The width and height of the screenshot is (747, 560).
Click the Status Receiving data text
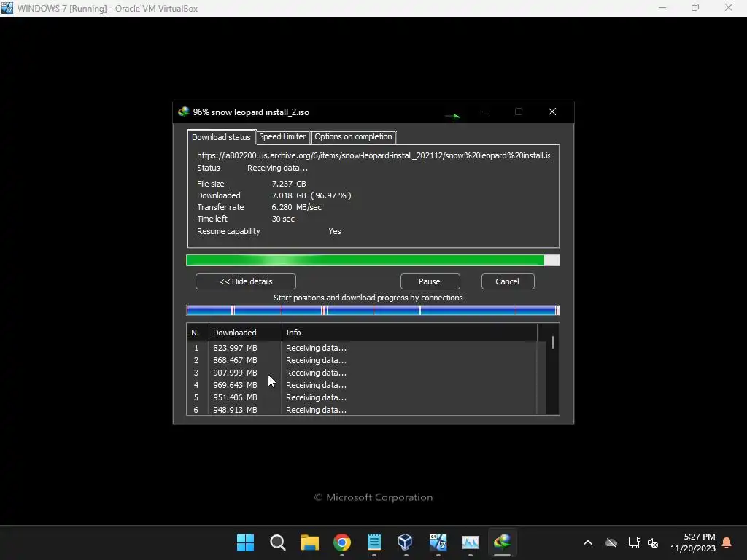click(277, 168)
